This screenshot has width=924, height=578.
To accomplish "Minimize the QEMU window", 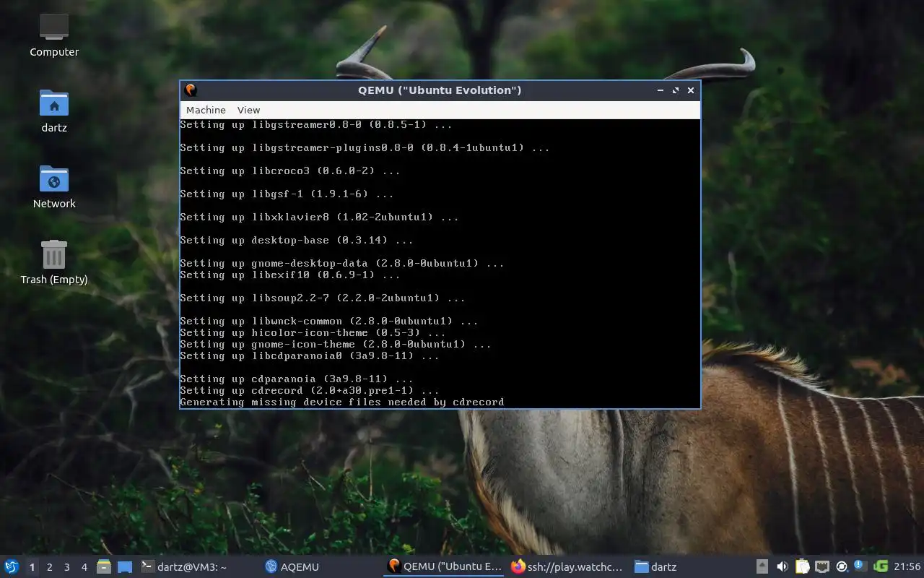I will click(x=661, y=90).
